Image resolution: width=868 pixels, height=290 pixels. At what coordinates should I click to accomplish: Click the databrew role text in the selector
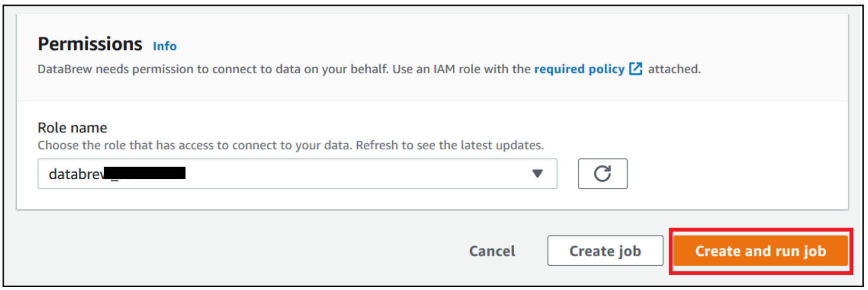pos(76,174)
